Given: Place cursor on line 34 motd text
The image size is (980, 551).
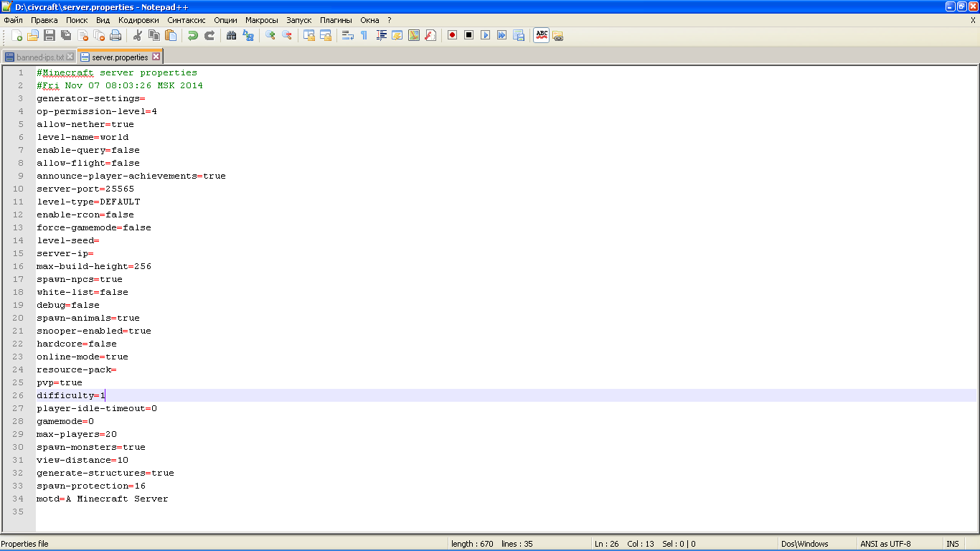Looking at the screenshot, I should [x=103, y=499].
